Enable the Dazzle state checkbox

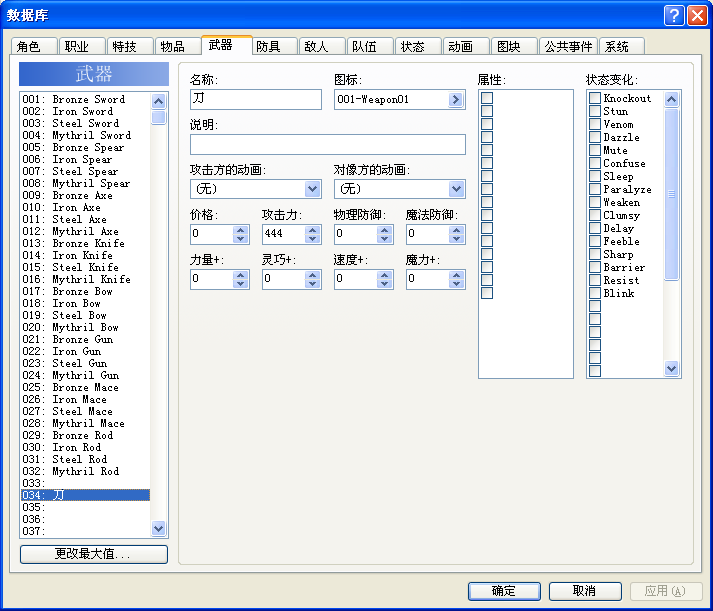click(595, 137)
